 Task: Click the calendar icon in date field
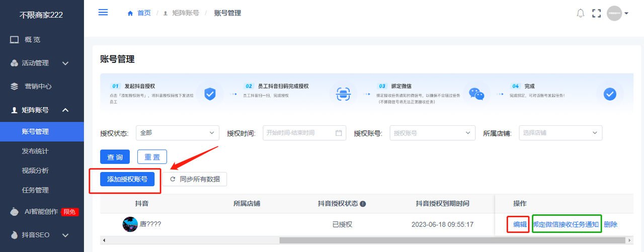(x=339, y=133)
